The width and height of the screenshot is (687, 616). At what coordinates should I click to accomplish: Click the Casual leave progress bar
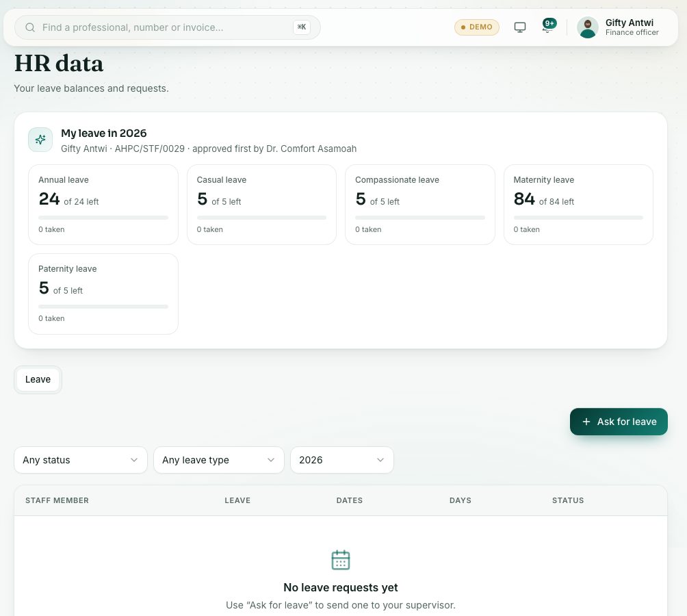[261, 218]
